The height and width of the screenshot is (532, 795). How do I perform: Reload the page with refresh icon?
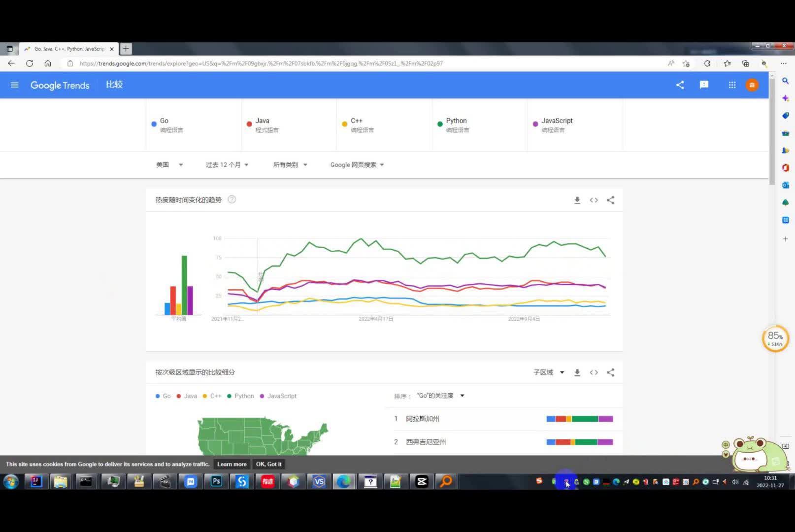pyautogui.click(x=30, y=63)
